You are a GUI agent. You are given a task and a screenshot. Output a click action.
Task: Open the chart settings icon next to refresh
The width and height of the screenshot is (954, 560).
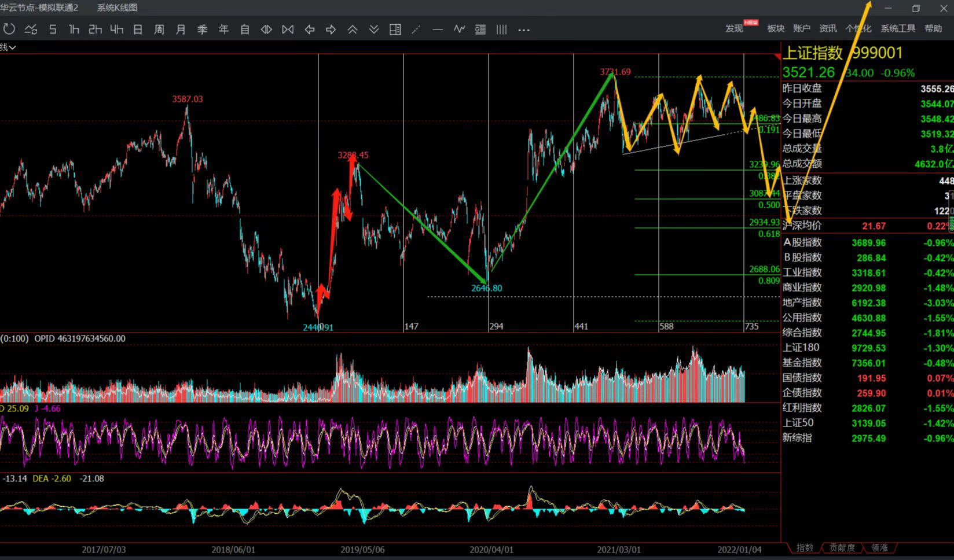click(31, 29)
